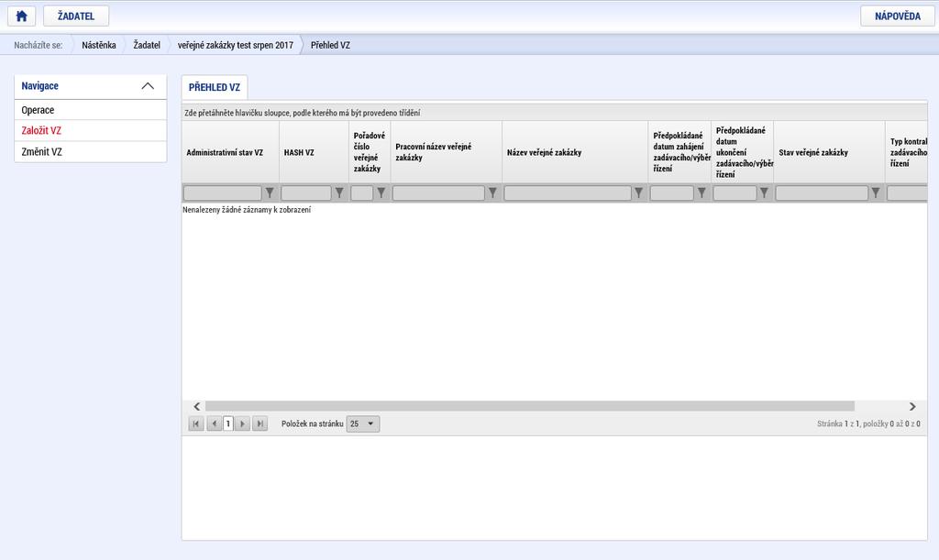Open filter icon for datum ukončení column
Image resolution: width=939 pixels, height=560 pixels.
click(x=764, y=192)
